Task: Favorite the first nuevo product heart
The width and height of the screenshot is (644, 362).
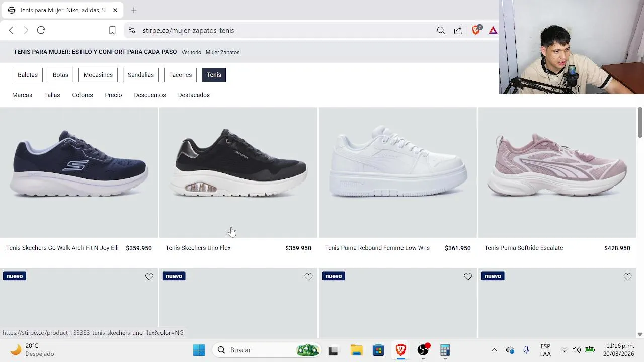Action: (149, 277)
